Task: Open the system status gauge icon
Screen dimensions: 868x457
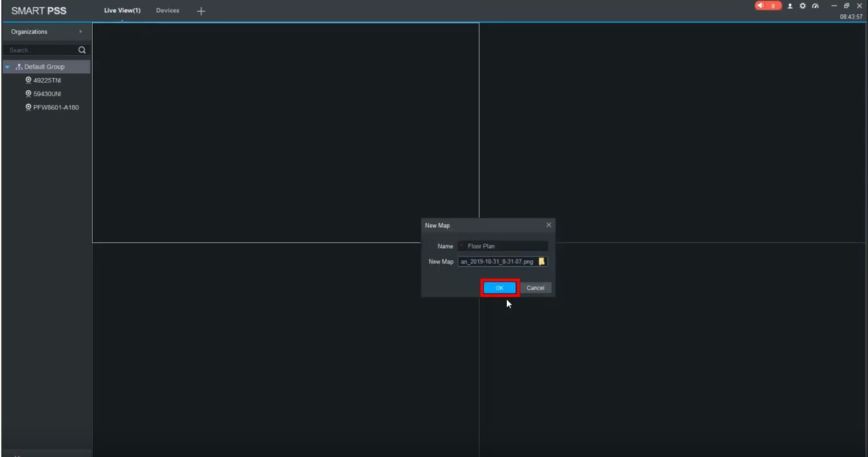Action: [815, 6]
